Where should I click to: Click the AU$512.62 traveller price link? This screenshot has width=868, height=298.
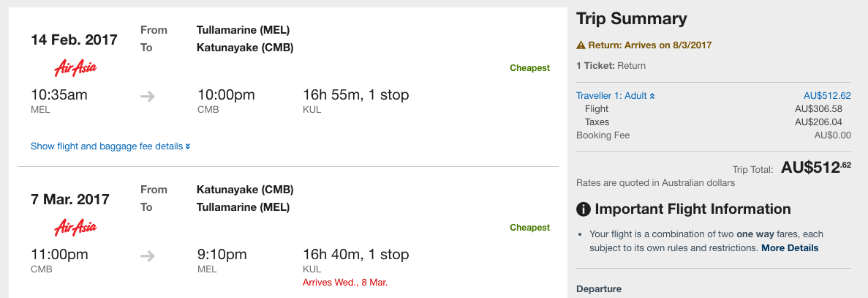[x=827, y=96]
